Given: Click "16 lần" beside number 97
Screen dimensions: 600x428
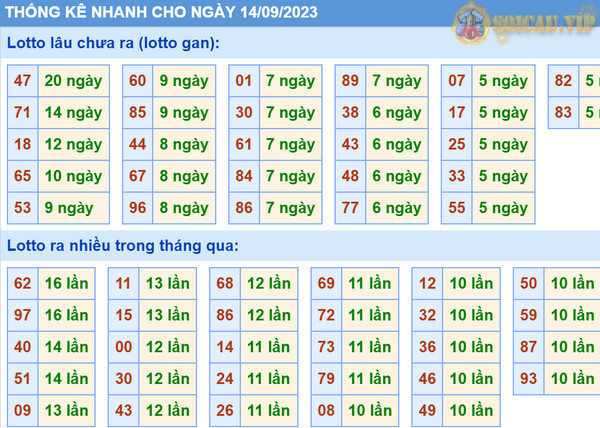Looking at the screenshot, I should [67, 315].
